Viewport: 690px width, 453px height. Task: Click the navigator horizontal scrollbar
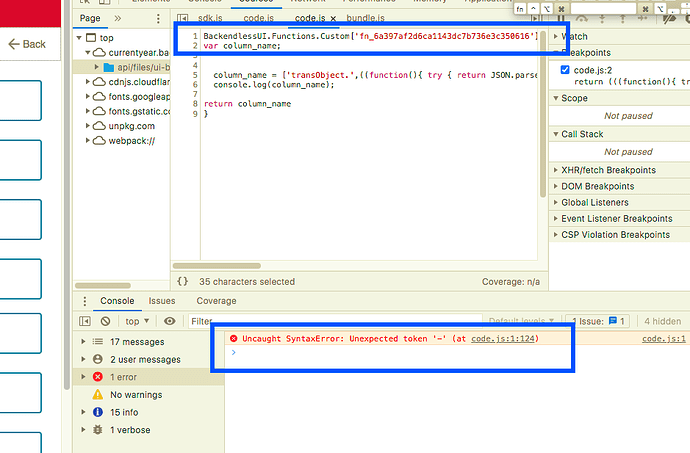point(103,285)
